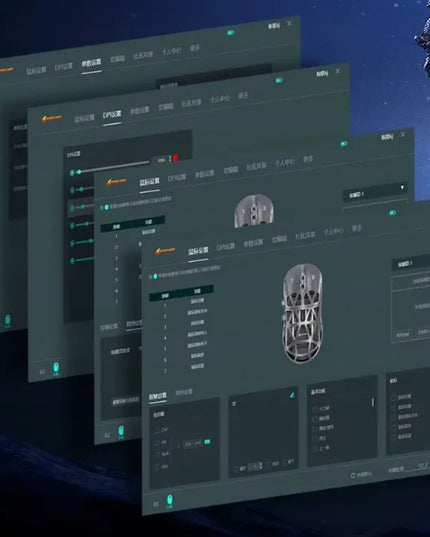Screen dimensions: 430x537
Task: Check the Ctrl modifier key checkbox
Action: point(157,429)
